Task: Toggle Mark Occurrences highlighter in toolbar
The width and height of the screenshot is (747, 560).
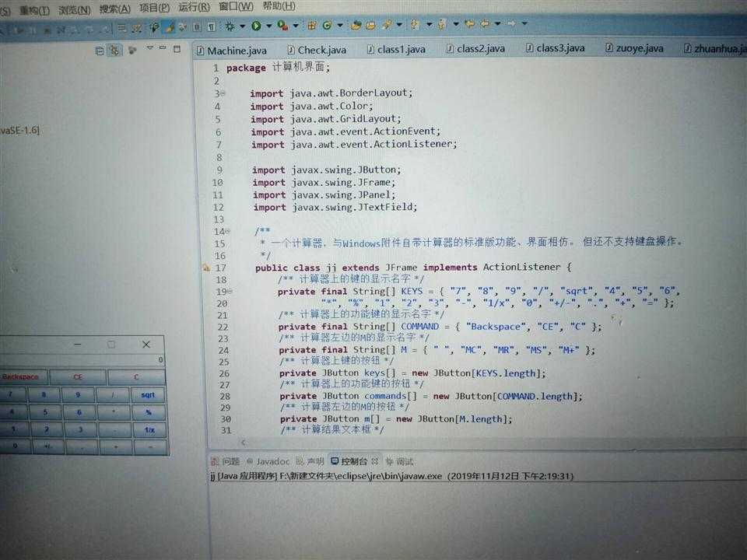Action: [170, 28]
